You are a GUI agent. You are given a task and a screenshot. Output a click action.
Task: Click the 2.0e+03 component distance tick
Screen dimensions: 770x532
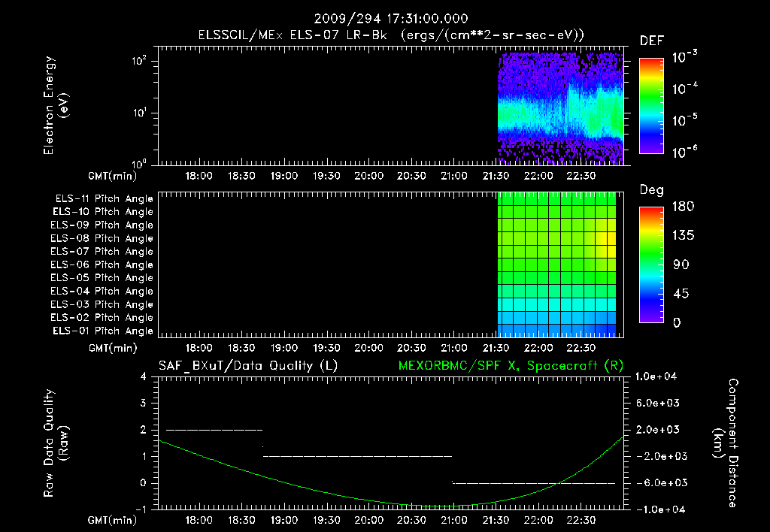click(657, 430)
